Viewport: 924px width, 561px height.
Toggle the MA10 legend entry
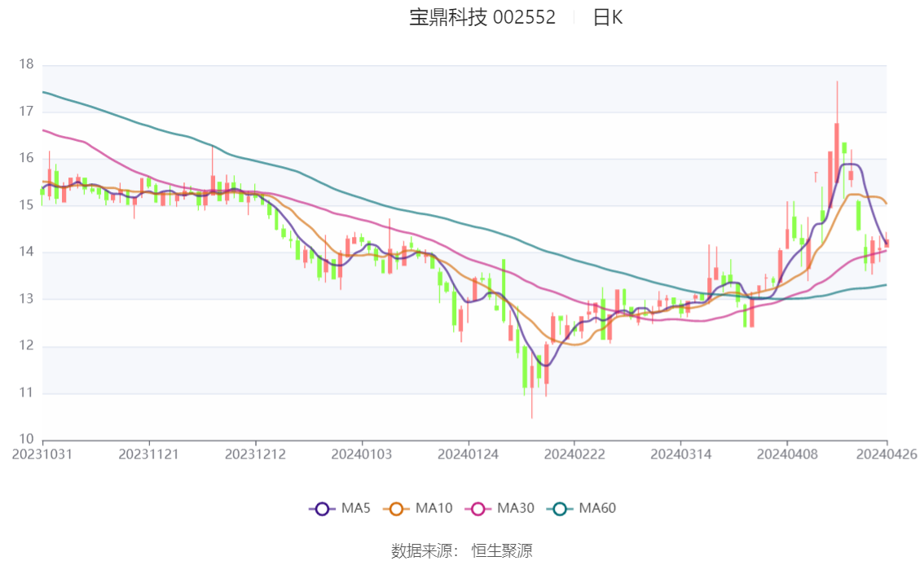(x=418, y=509)
